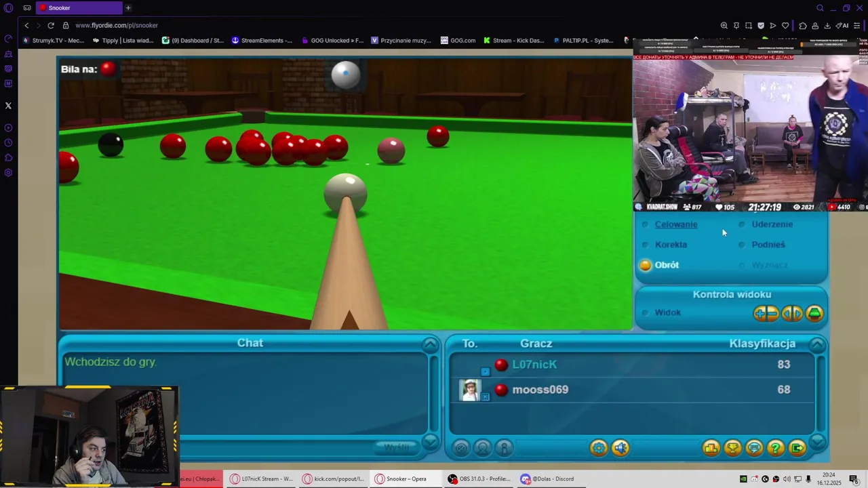Click the Klasyfikacja column header
This screenshot has height=488, width=868.
pos(762,344)
